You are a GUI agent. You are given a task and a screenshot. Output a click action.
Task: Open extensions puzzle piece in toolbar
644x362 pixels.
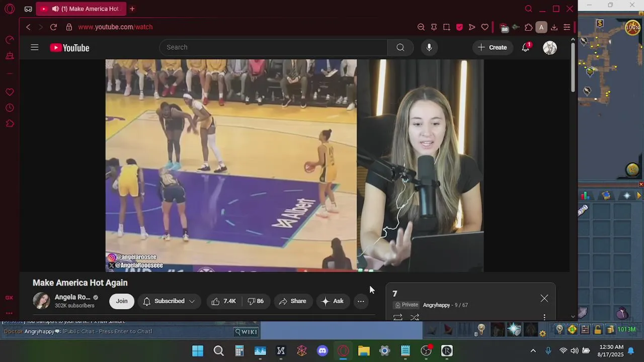pyautogui.click(x=528, y=27)
